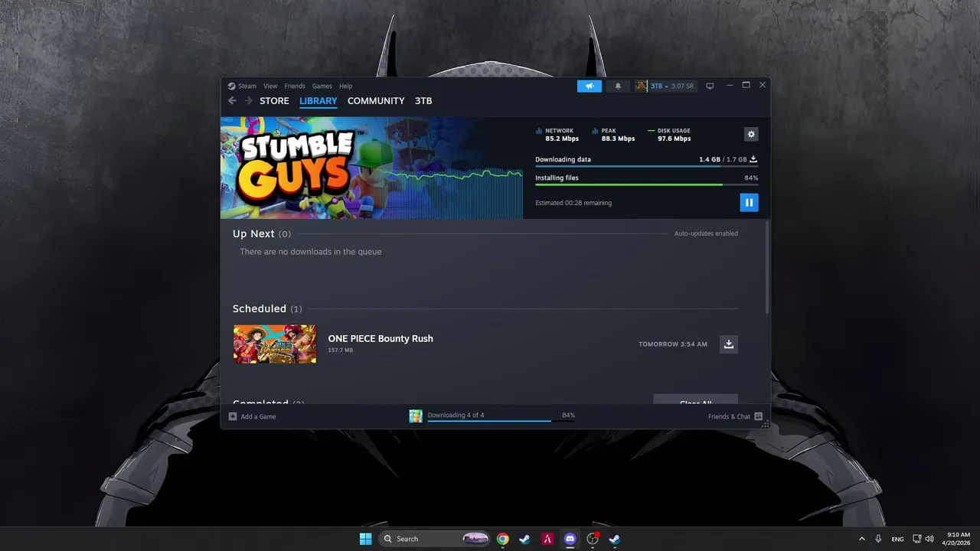980x551 pixels.
Task: Go to the COMMUNITY tab
Action: (376, 101)
